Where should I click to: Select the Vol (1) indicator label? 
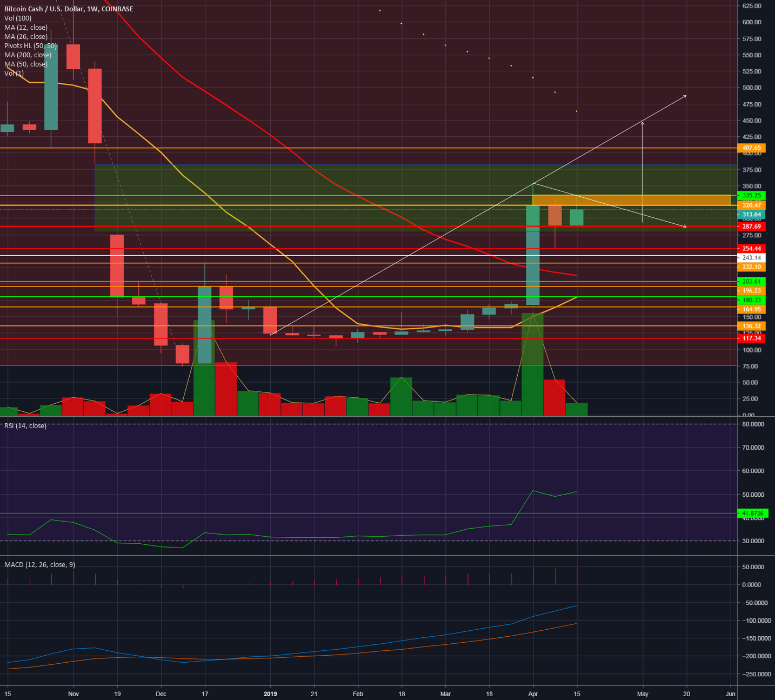14,73
